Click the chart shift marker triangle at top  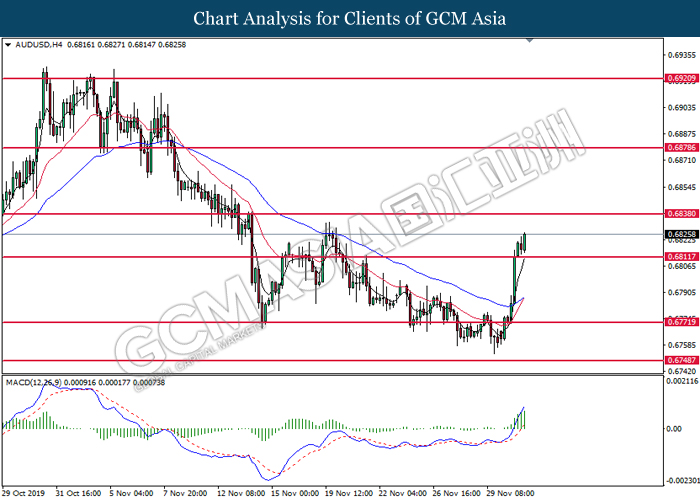pos(530,41)
